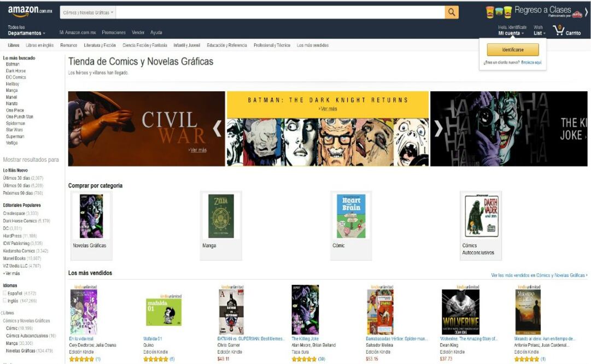
Task: Open the Wish List dropdown
Action: click(x=540, y=30)
